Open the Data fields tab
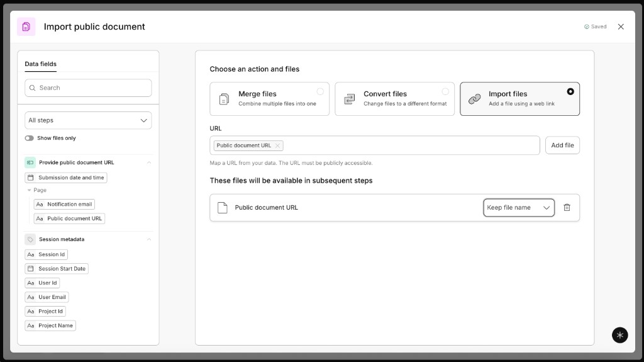 click(41, 64)
